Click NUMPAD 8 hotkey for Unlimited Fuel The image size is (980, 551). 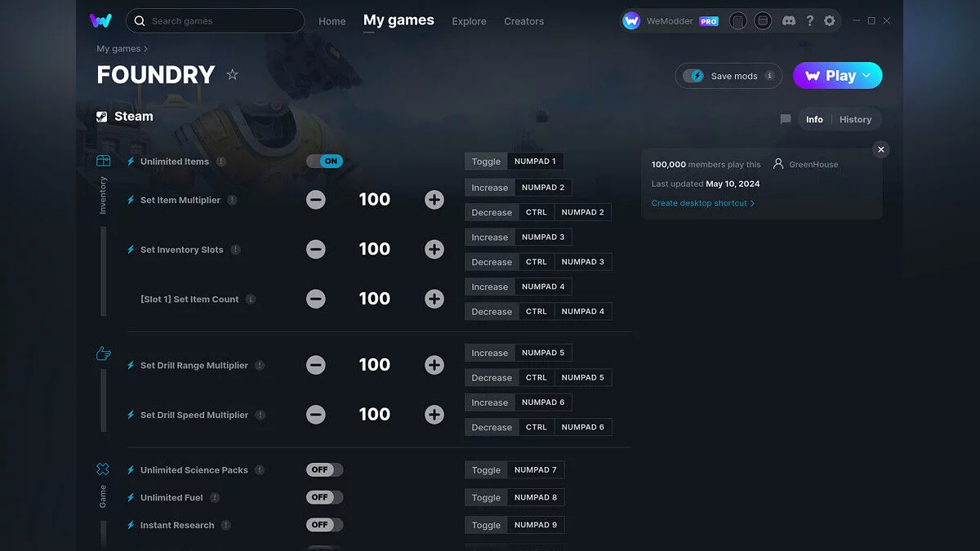click(536, 497)
